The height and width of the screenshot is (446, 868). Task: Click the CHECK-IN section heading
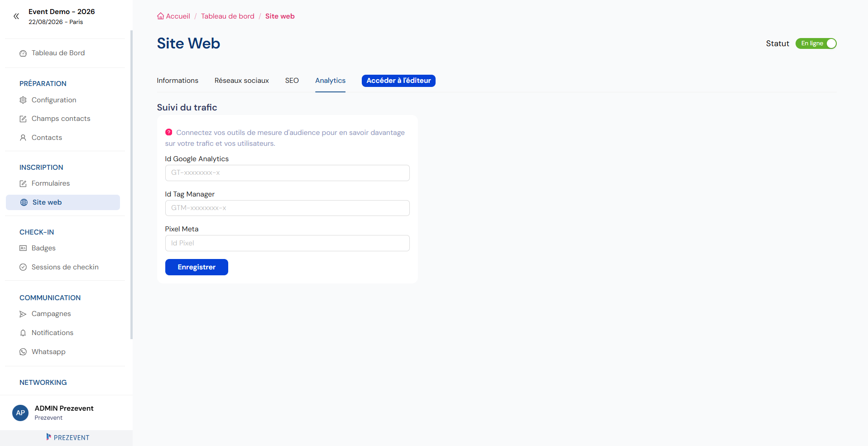[37, 232]
